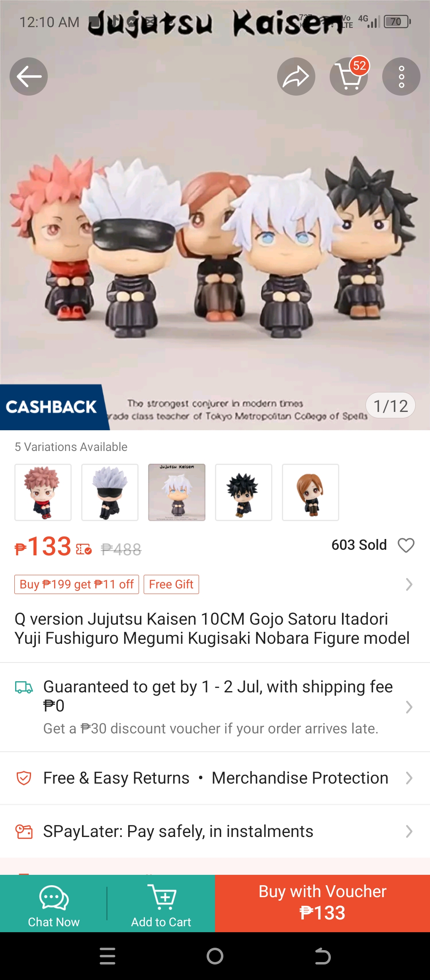Tap the Android home navigation button
The height and width of the screenshot is (980, 430).
pos(215,956)
